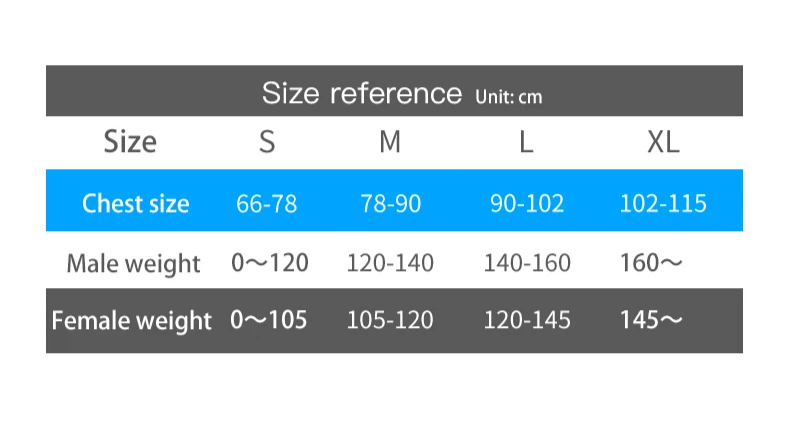Select the S size column header
This screenshot has height=444, width=790.
[x=267, y=142]
